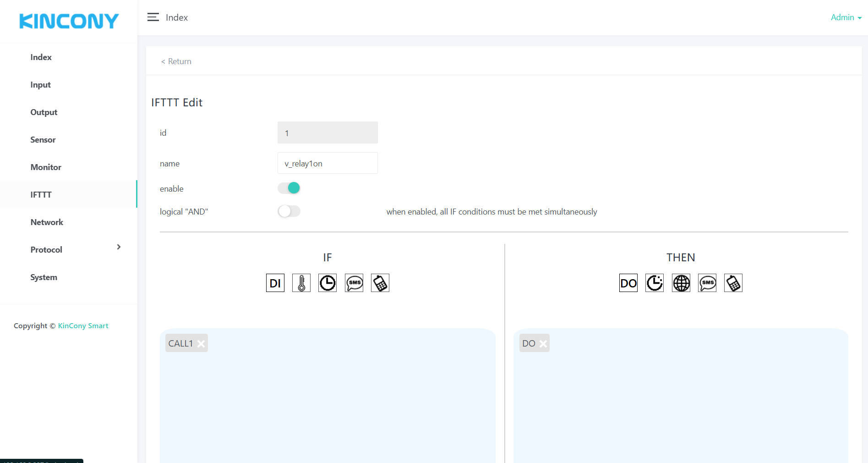
Task: Turn on logical "AND" toggle
Action: 289,211
